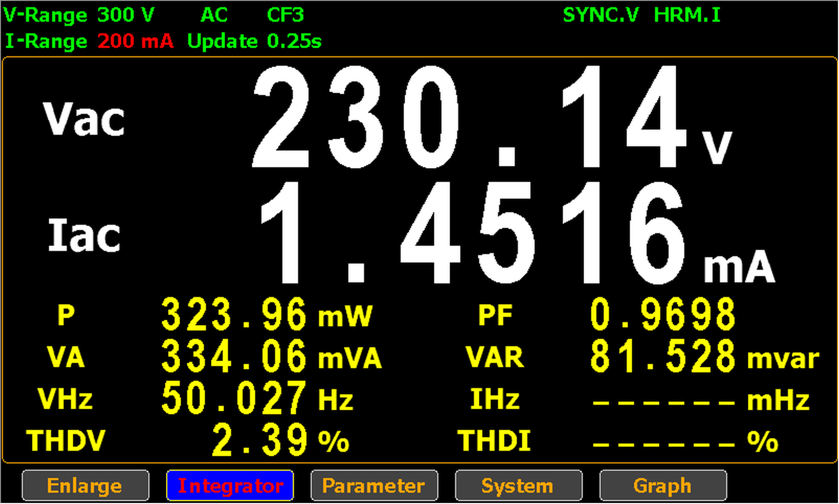Select the large Vac 230.14 V reading

click(466, 118)
